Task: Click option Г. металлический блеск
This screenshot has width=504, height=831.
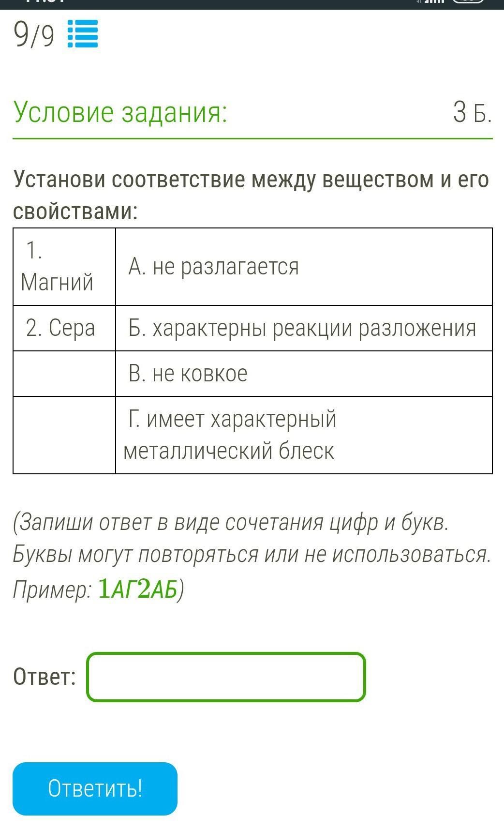Action: tap(304, 435)
